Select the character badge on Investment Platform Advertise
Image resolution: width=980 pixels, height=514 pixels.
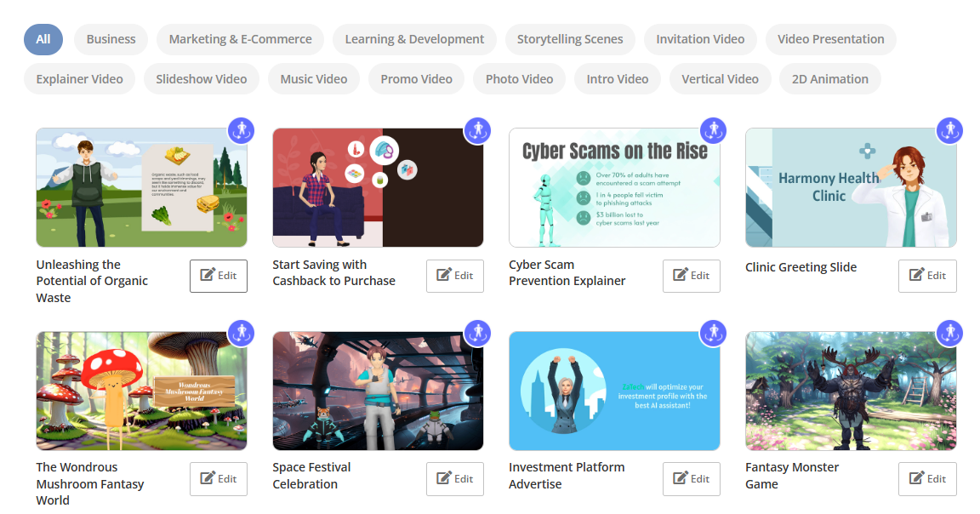713,334
